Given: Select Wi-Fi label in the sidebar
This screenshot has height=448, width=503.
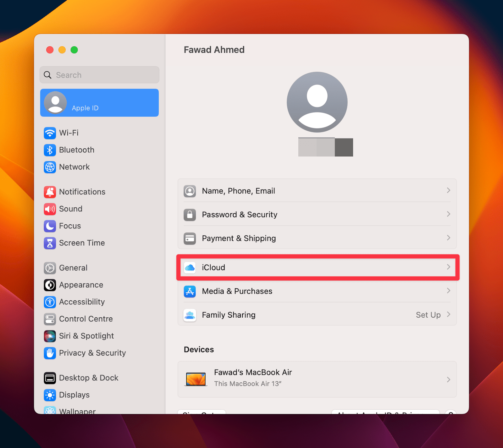Looking at the screenshot, I should 69,133.
